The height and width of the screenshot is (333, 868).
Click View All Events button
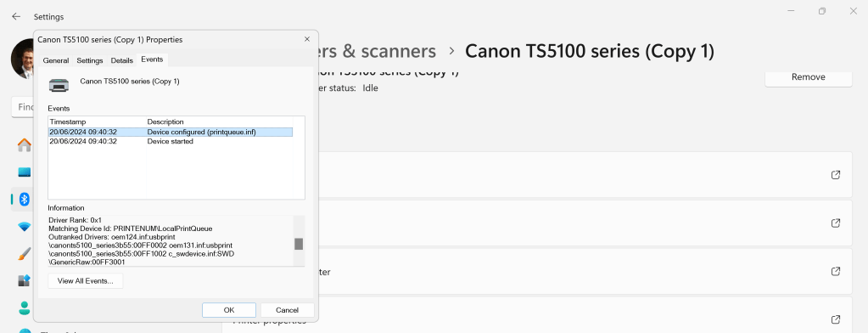click(x=85, y=281)
